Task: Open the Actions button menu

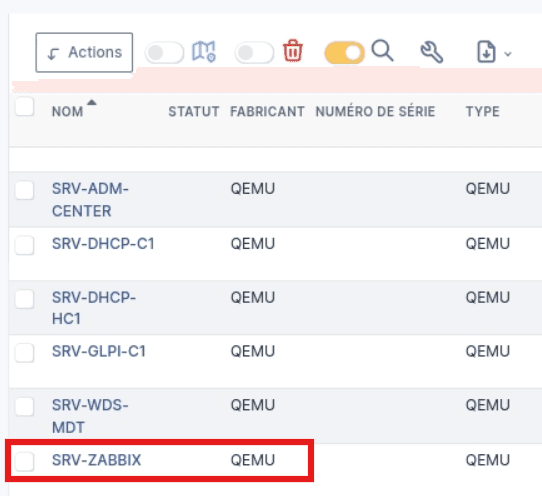Action: tap(84, 53)
